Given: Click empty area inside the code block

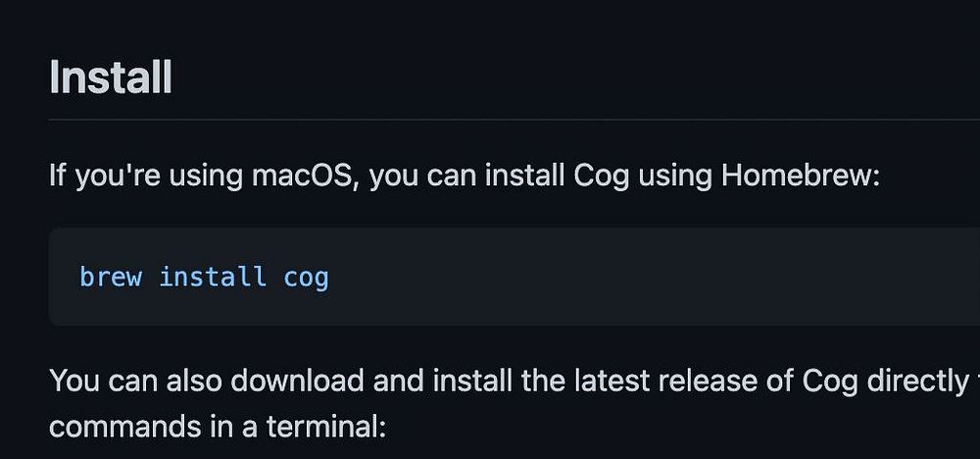Looking at the screenshot, I should pyautogui.click(x=637, y=277).
